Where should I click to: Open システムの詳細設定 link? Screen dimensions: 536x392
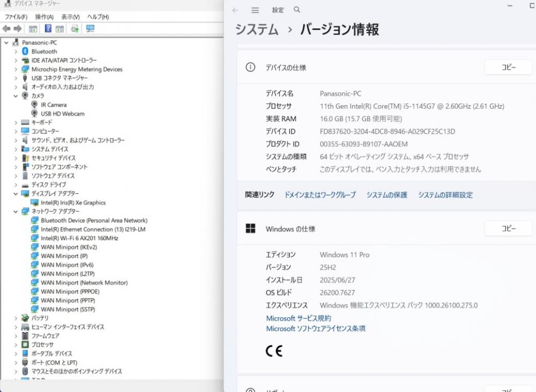[x=445, y=195]
